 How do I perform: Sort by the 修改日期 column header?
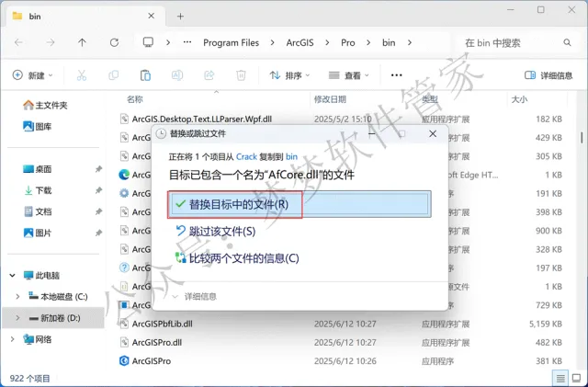330,99
